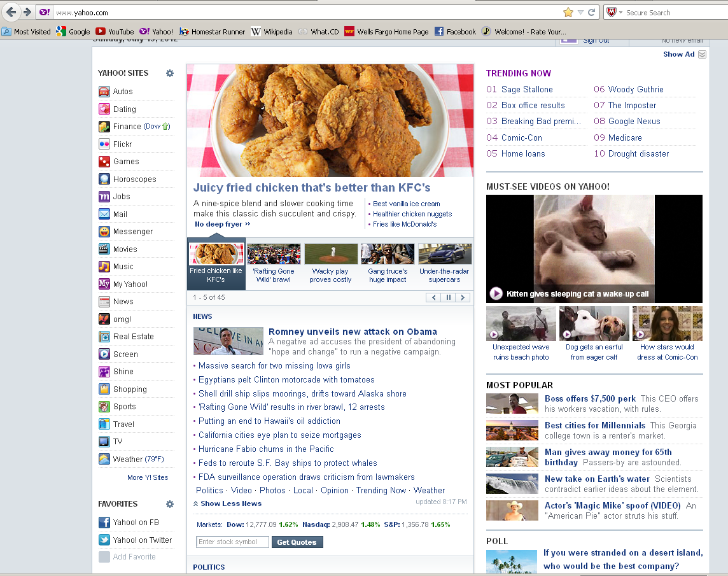This screenshot has width=728, height=576.
Task: Click the More Y! Sites link
Action: [x=148, y=477]
